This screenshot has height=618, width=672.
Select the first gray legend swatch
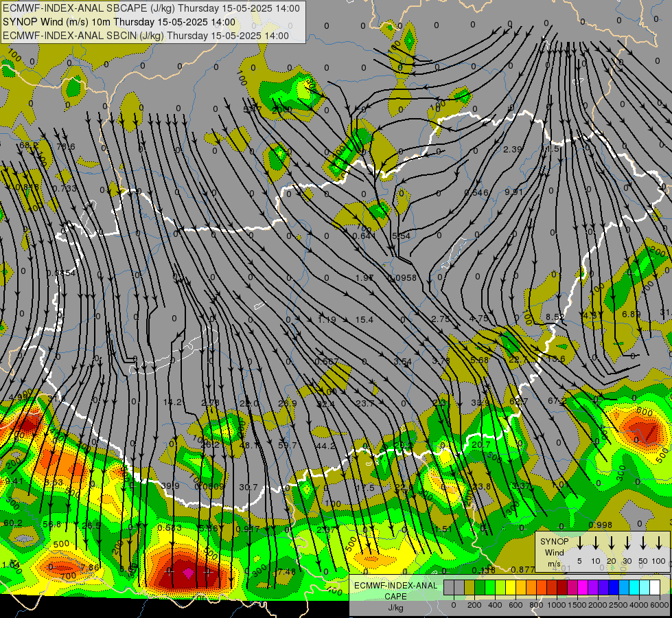point(449,588)
